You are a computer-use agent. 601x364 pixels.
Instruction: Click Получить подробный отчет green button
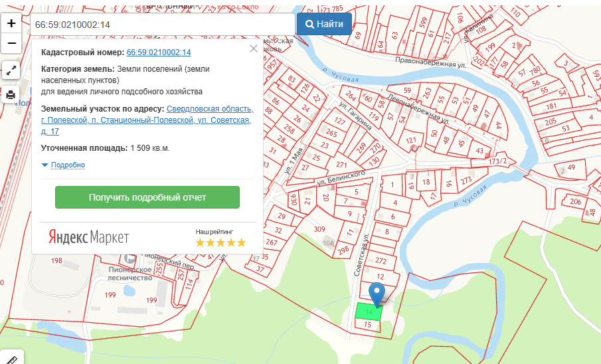pyautogui.click(x=147, y=197)
